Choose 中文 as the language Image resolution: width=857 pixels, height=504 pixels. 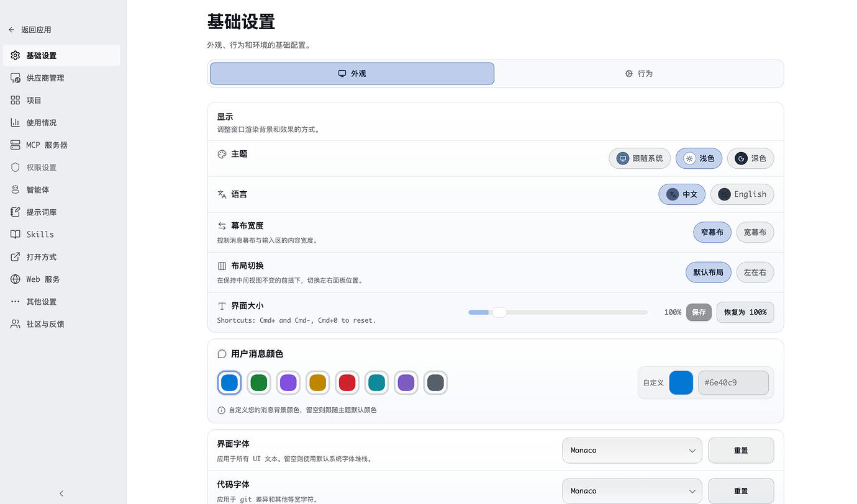pyautogui.click(x=682, y=194)
